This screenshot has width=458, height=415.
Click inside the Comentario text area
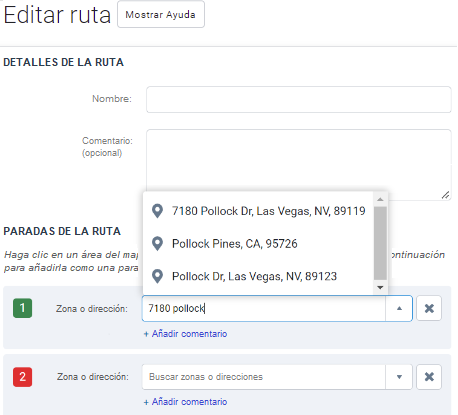(299, 165)
